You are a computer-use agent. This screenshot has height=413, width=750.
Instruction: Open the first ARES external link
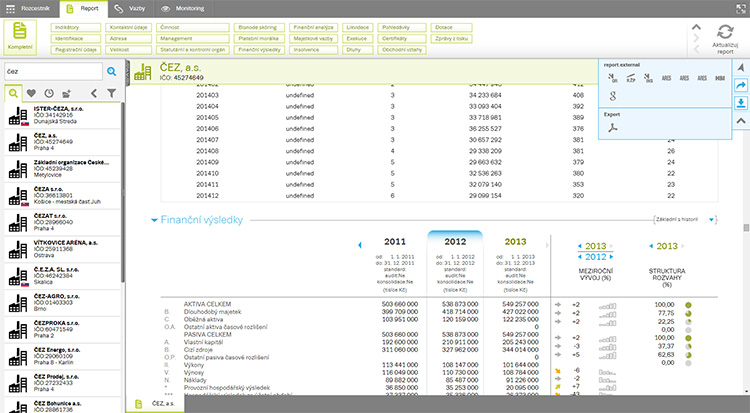(666, 78)
